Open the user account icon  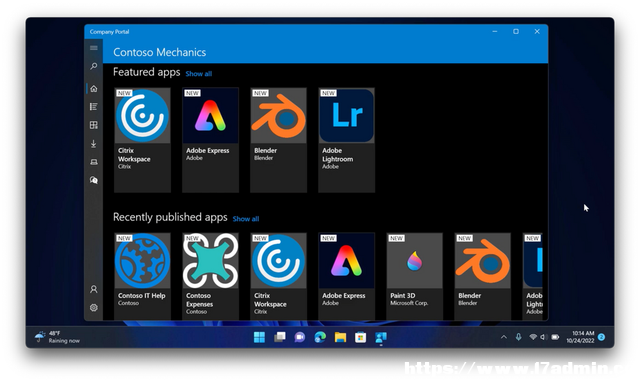click(93, 289)
